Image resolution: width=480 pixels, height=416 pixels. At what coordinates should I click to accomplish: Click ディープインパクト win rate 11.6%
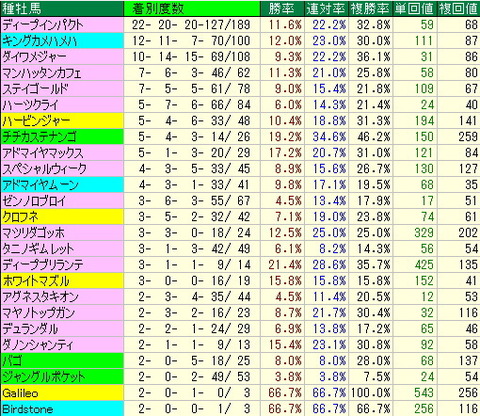285,25
